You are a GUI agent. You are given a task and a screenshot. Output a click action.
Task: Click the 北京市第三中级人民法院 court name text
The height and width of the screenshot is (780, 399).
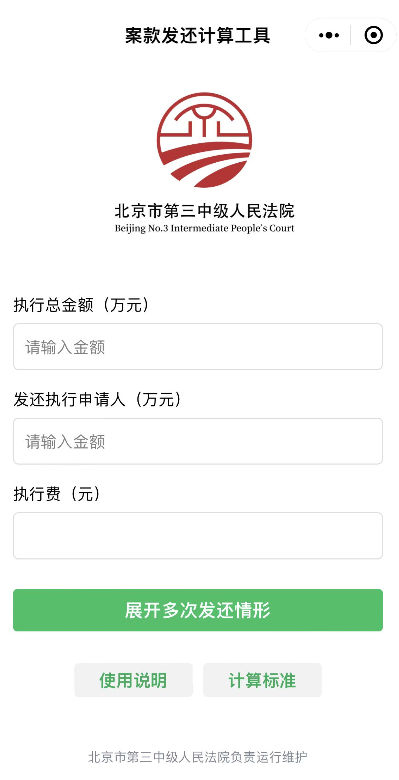coord(204,211)
